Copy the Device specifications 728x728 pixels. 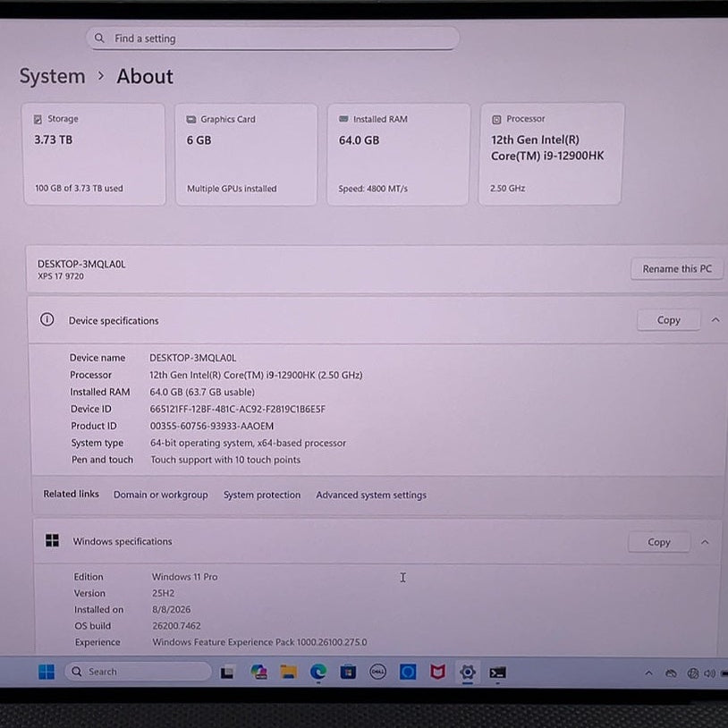coord(669,320)
